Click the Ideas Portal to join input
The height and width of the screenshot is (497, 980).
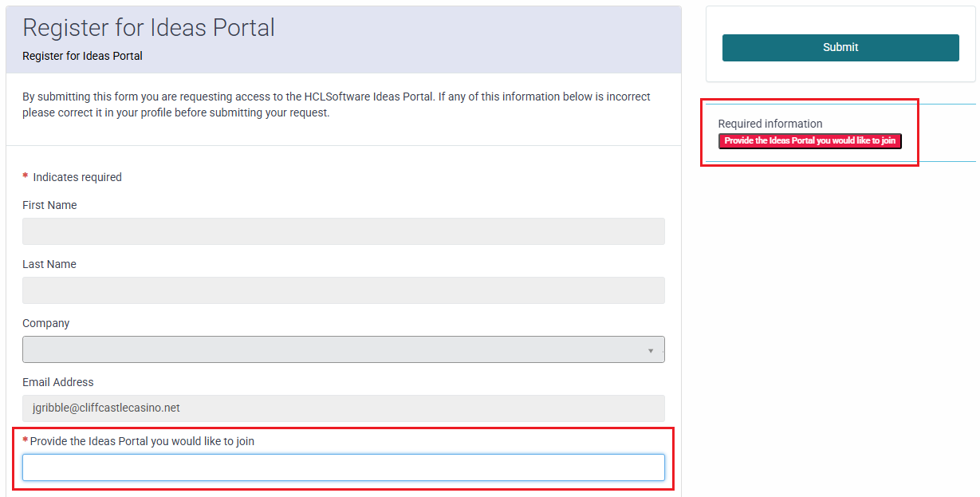343,467
